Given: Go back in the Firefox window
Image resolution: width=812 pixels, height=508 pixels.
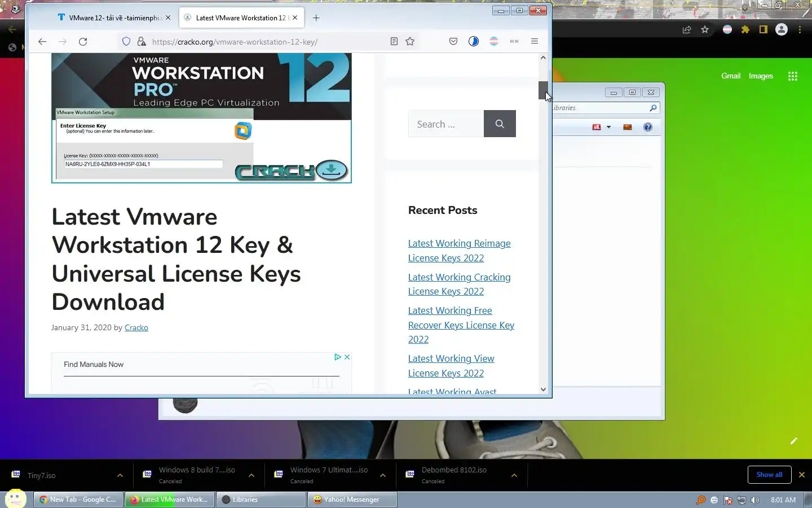Looking at the screenshot, I should [42, 41].
